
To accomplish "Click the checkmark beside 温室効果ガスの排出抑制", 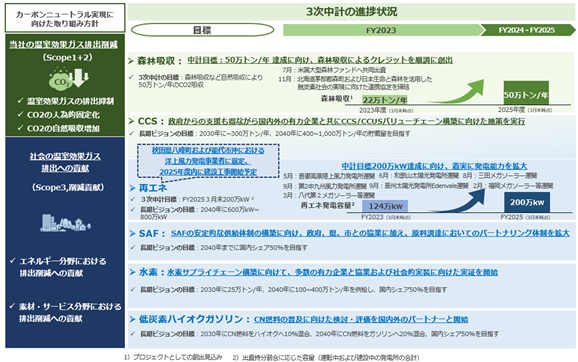I will tap(20, 100).
